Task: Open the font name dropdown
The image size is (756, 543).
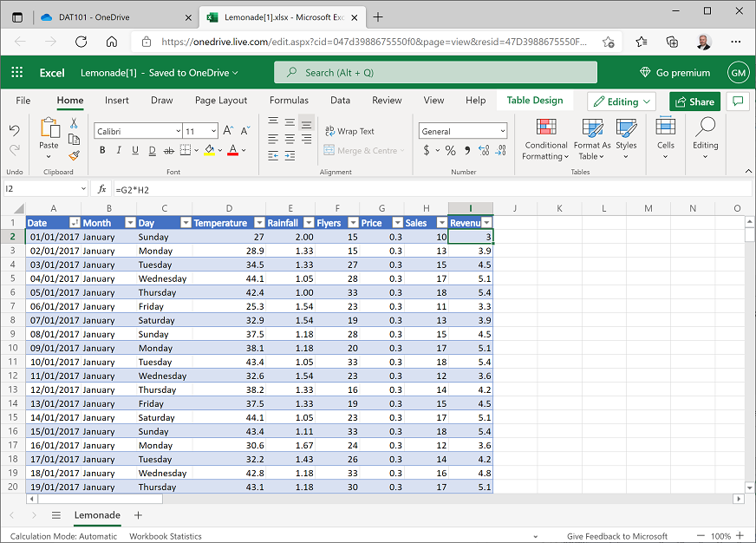Action: 178,131
